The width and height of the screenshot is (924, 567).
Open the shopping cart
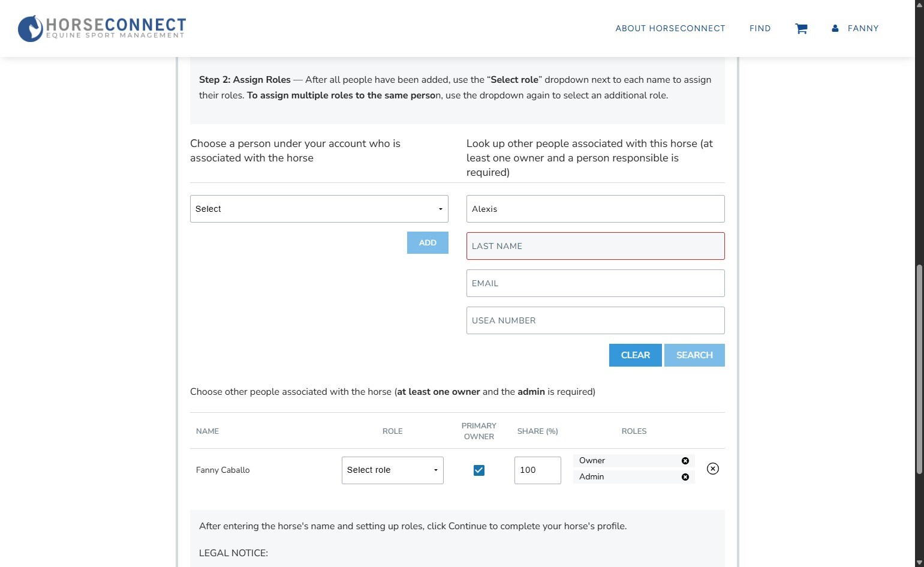tap(801, 29)
